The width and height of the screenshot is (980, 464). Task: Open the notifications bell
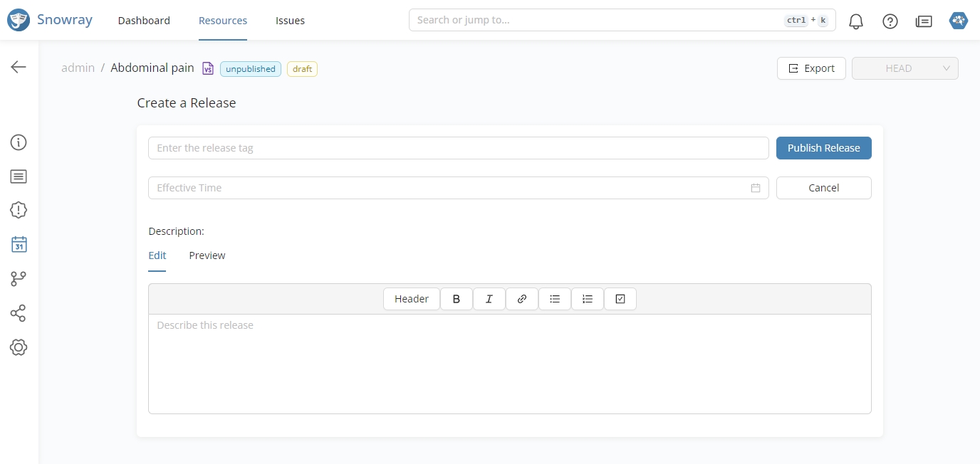tap(856, 21)
